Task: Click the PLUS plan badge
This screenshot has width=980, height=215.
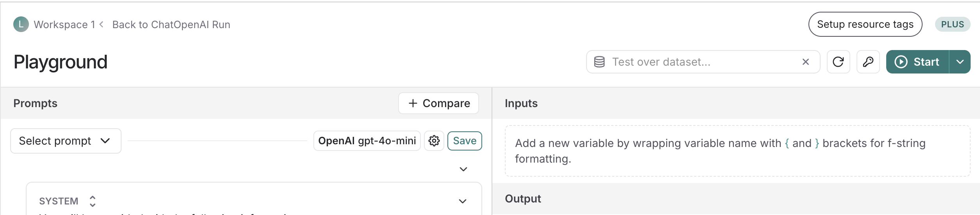Action: click(952, 24)
